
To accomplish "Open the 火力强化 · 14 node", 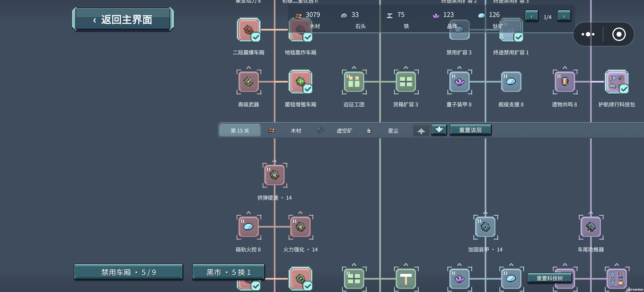I will tap(300, 227).
